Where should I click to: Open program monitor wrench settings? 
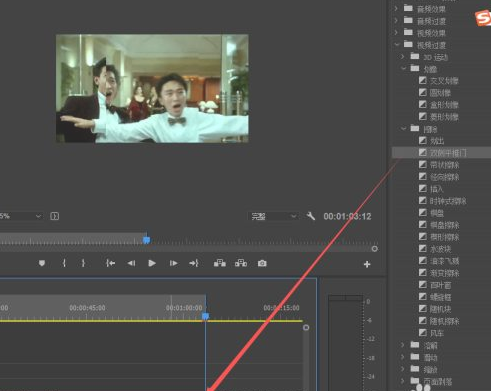click(311, 216)
